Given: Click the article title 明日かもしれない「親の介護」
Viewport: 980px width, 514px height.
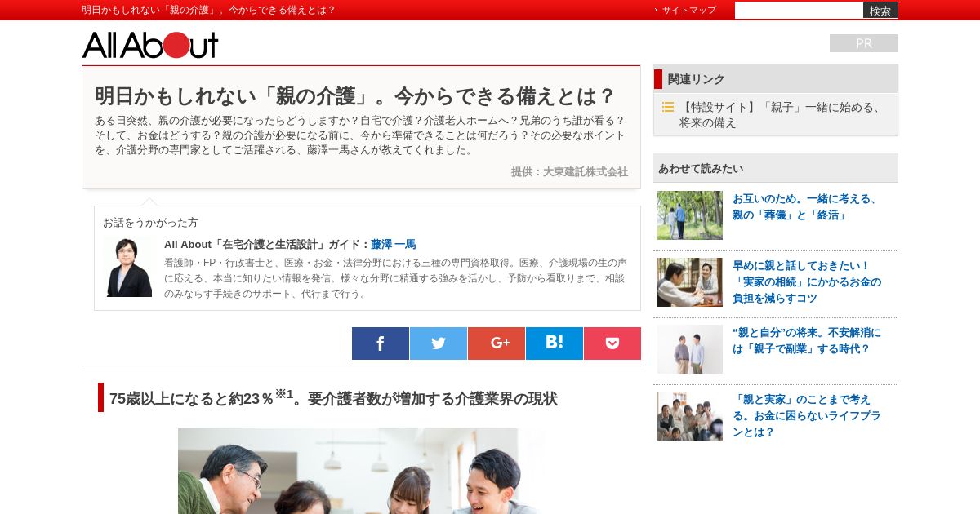Looking at the screenshot, I should pos(354,95).
